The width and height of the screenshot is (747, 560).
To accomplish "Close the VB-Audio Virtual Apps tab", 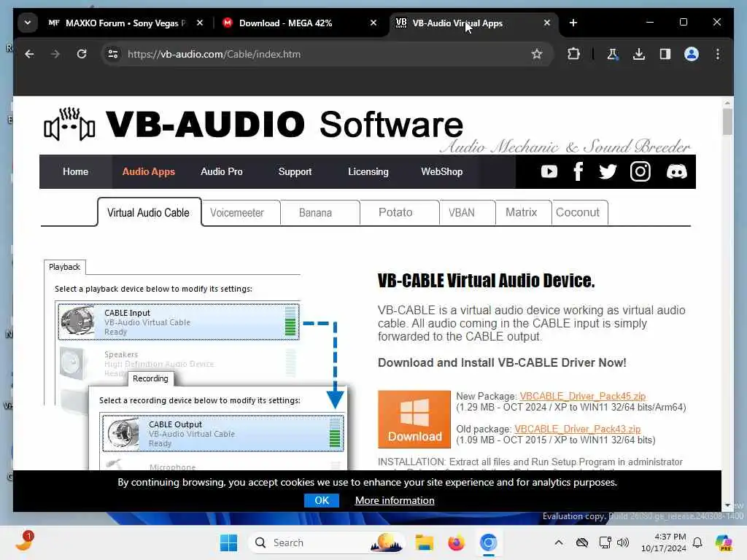I will 547,23.
